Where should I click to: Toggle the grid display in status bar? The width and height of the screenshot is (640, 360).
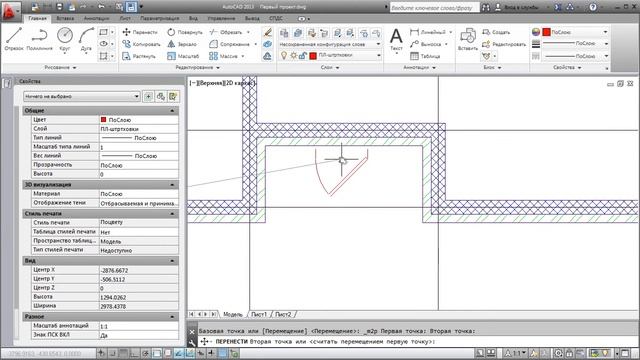click(124, 353)
